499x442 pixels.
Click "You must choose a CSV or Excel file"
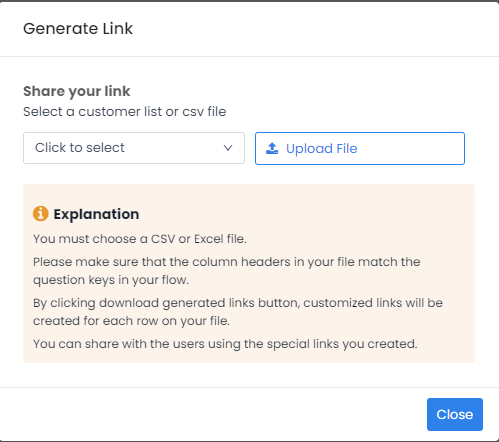[140, 239]
